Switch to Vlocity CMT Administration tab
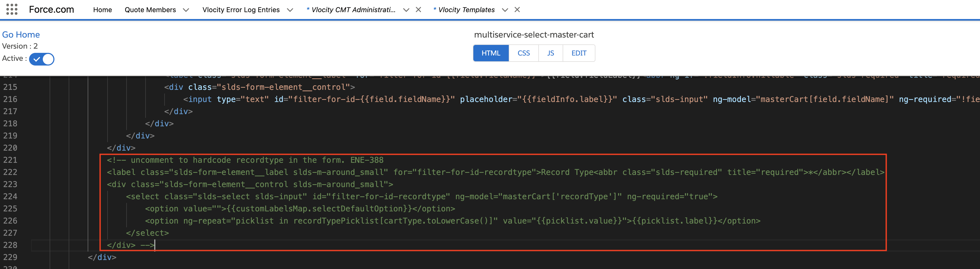This screenshot has width=980, height=269. pyautogui.click(x=351, y=10)
